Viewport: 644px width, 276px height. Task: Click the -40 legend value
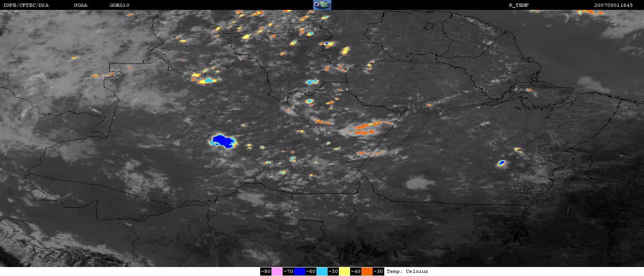[x=356, y=272]
